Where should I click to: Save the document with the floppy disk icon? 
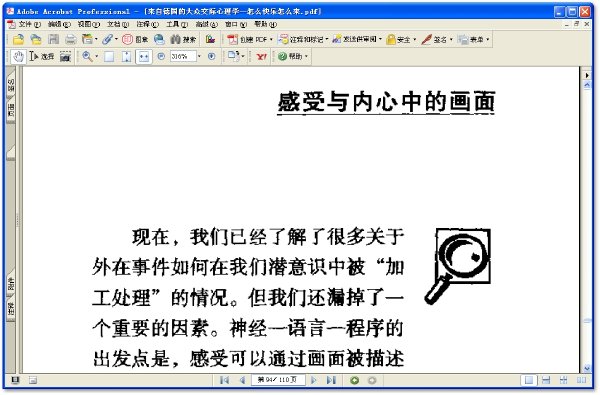(53, 39)
